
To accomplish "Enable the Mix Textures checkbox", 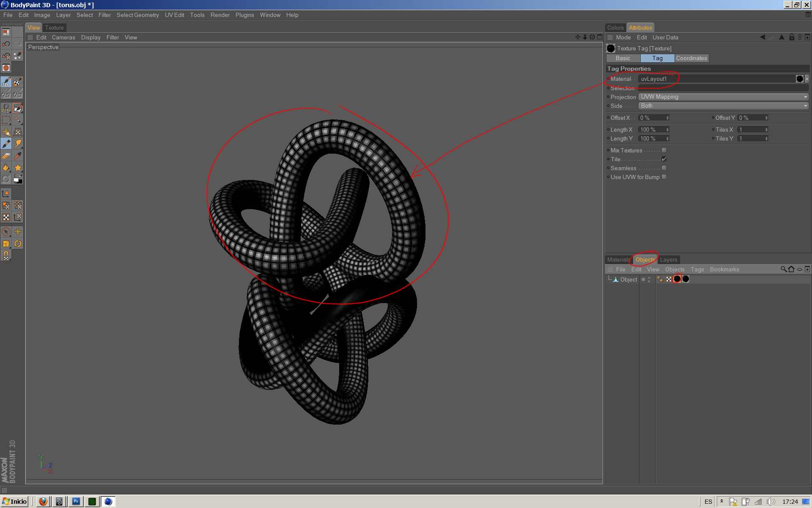I will coord(664,150).
